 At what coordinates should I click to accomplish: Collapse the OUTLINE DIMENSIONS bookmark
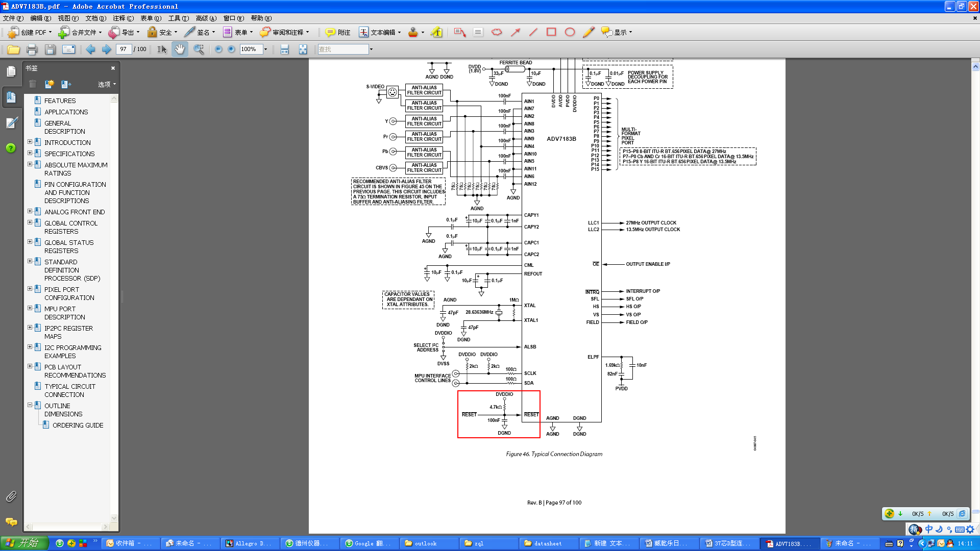click(x=30, y=405)
